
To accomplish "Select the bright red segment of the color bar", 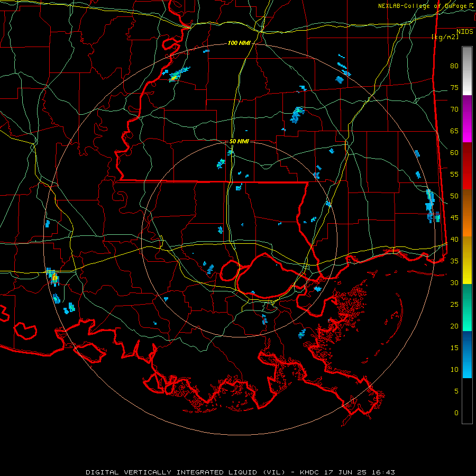I will [467, 166].
